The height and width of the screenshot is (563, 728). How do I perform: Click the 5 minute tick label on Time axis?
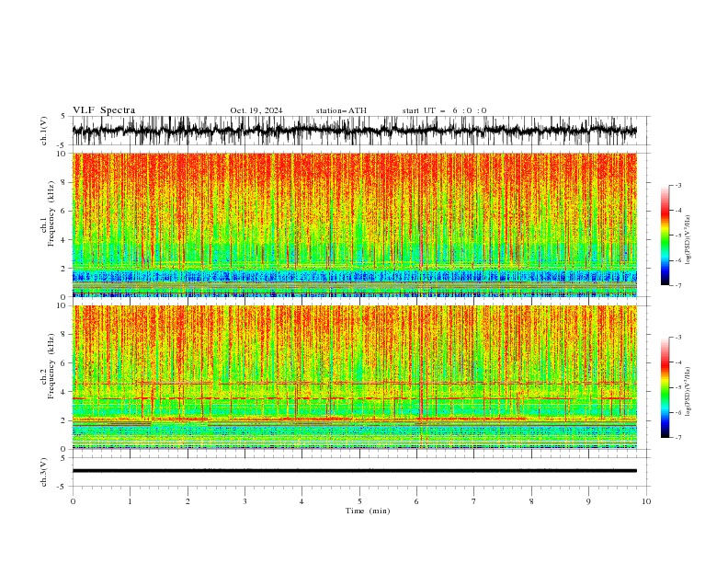pos(359,501)
